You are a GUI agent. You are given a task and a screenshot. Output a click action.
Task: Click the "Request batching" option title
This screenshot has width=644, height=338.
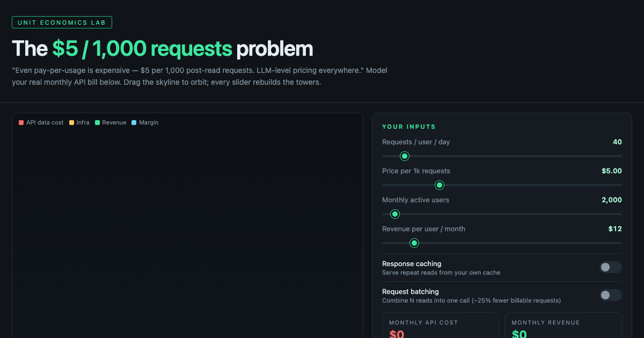click(411, 292)
